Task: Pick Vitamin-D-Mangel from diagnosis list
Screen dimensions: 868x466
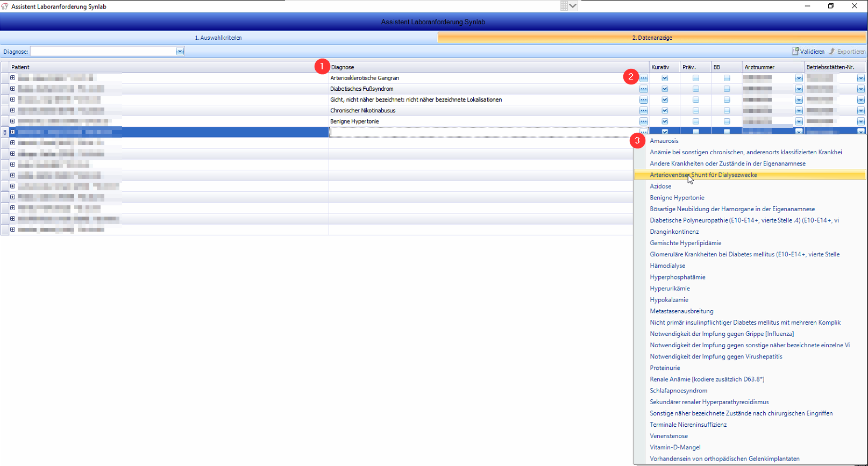Action: (675, 447)
